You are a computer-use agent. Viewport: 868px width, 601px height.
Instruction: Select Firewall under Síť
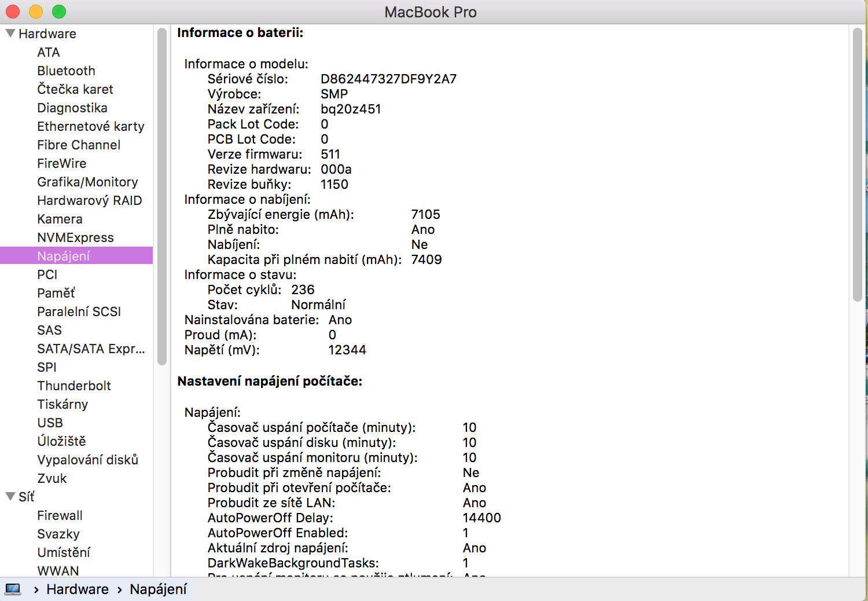pyautogui.click(x=60, y=515)
